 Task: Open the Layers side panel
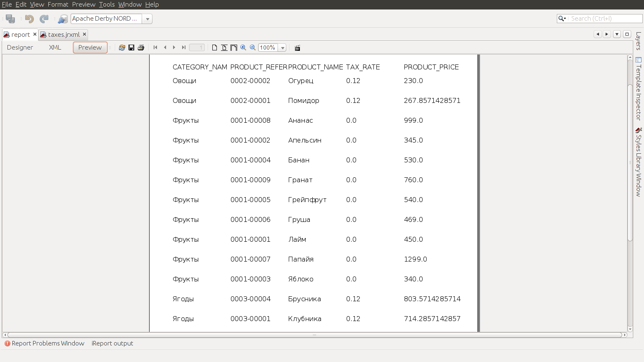pos(639,41)
